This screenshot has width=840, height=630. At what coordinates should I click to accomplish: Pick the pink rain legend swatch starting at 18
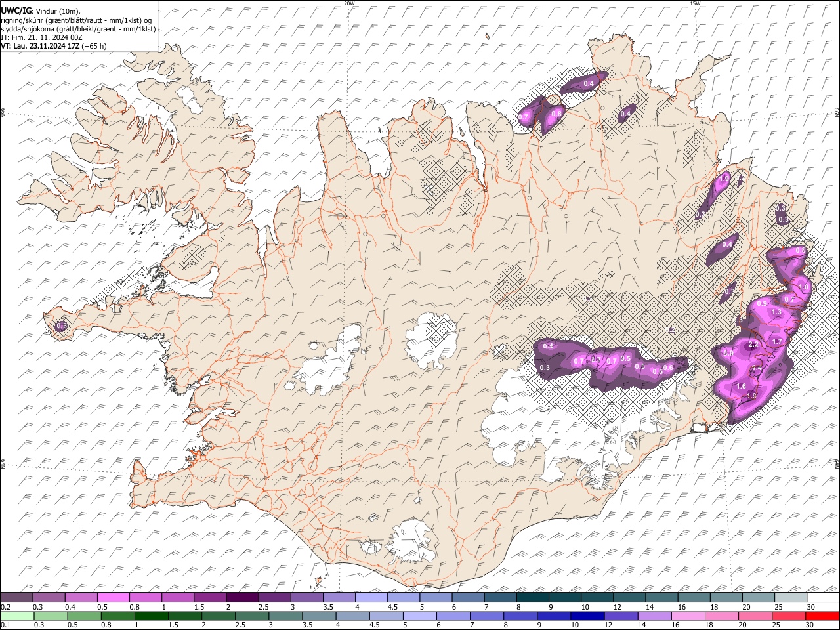(x=721, y=616)
